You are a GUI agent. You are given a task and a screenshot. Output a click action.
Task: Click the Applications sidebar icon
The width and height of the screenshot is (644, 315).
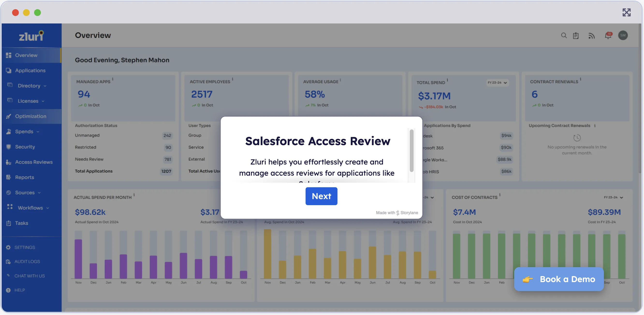(x=8, y=70)
